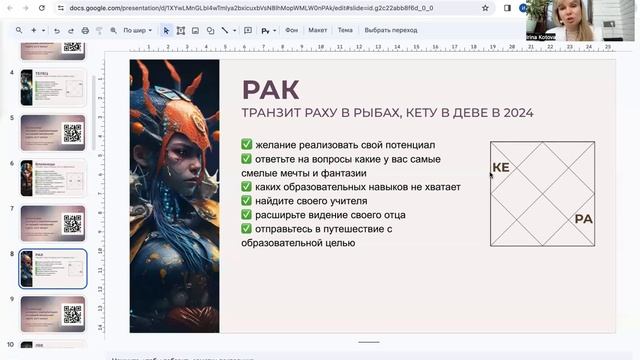Screen dimensions: 640x360
Task: Reload the browser page
Action: 42,8
